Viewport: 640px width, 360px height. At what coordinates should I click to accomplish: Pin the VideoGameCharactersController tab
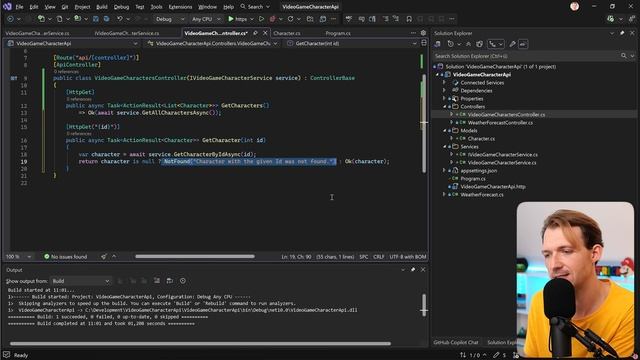256,33
